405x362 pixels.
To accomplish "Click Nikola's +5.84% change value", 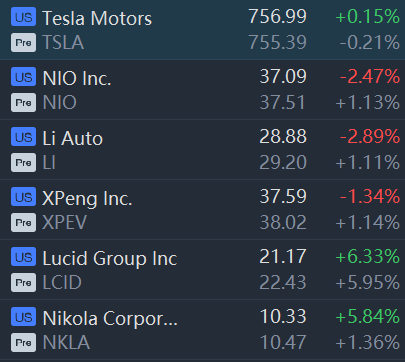I will [x=368, y=316].
